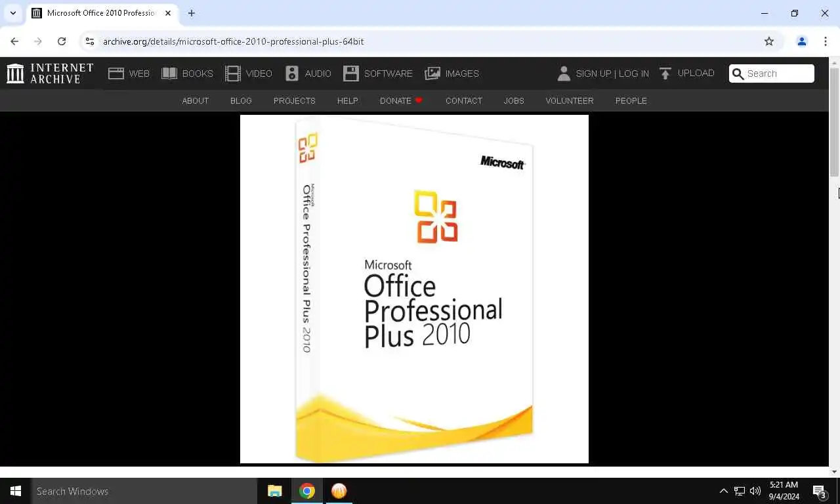
Task: Close the Microsoft Office 2010 tab
Action: (168, 13)
